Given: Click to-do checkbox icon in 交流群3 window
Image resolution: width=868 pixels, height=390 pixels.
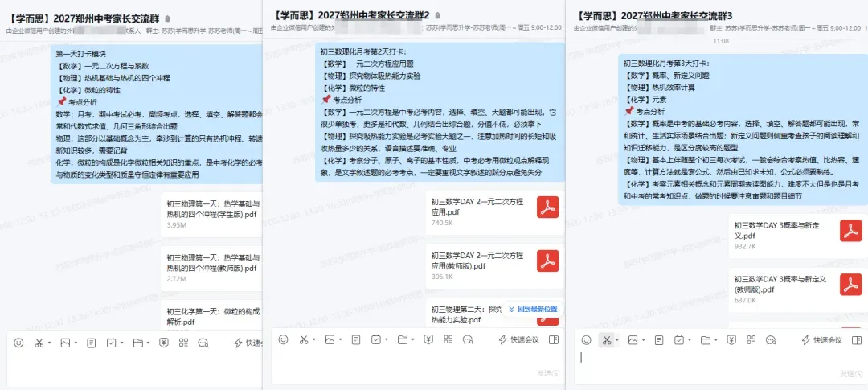Looking at the screenshot, I should [678, 340].
